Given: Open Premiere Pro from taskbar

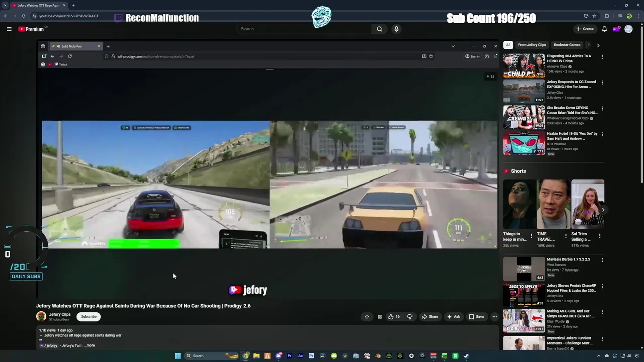Looking at the screenshot, I should click(x=289, y=356).
